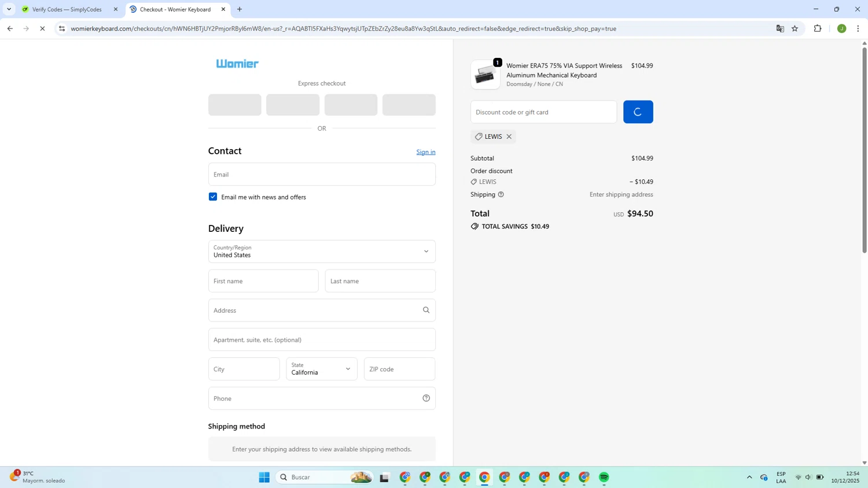The image size is (868, 488).
Task: Click the USD $94.50 total amount
Action: point(633,214)
